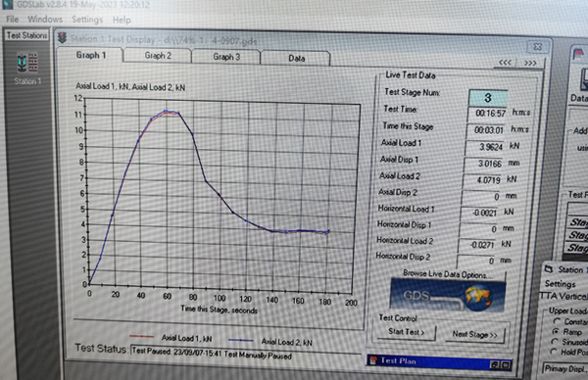Click the traffic light icon in Test Display title
Viewport: 588px width, 380px height.
point(62,38)
